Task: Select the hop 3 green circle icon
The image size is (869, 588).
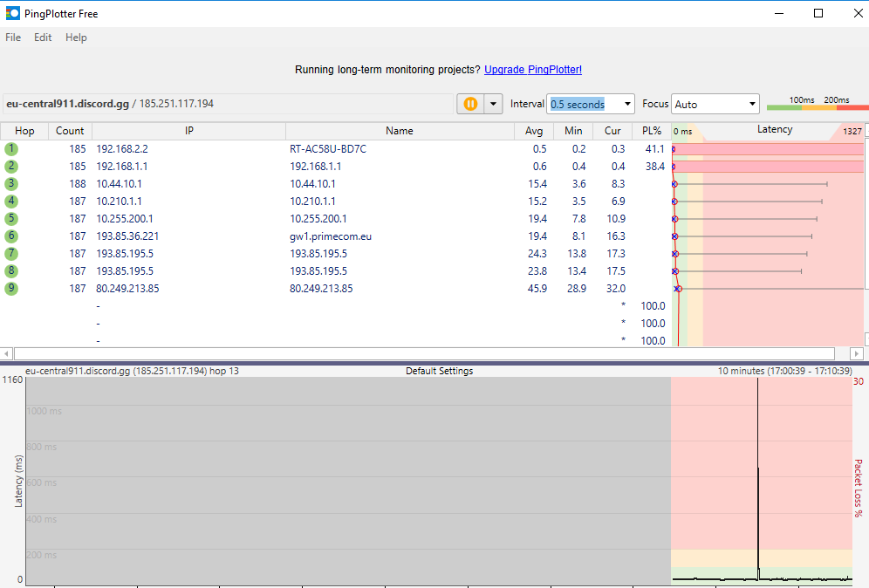Action: (11, 184)
